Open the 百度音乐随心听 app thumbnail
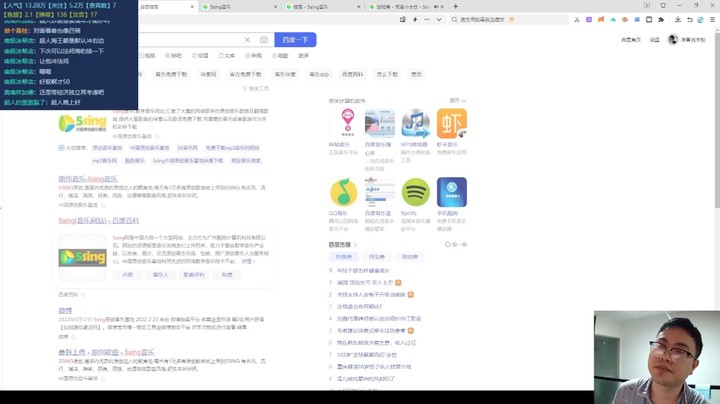Viewport: 720px width, 404px height. 380,123
